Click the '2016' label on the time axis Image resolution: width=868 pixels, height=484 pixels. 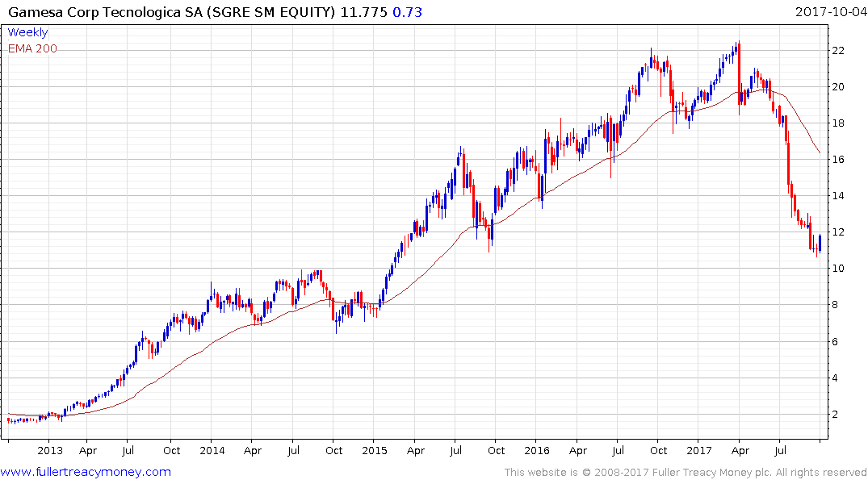point(536,450)
